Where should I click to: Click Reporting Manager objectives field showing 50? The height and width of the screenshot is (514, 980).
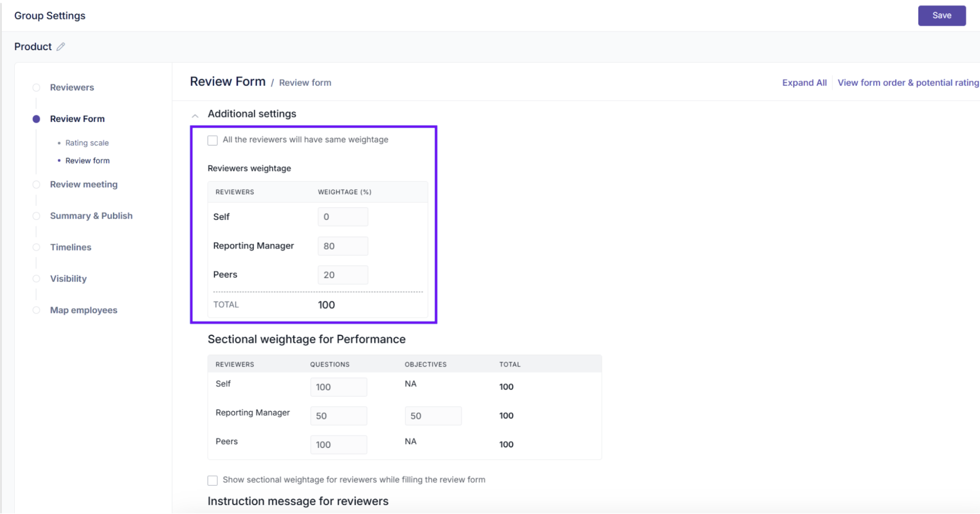click(x=433, y=416)
